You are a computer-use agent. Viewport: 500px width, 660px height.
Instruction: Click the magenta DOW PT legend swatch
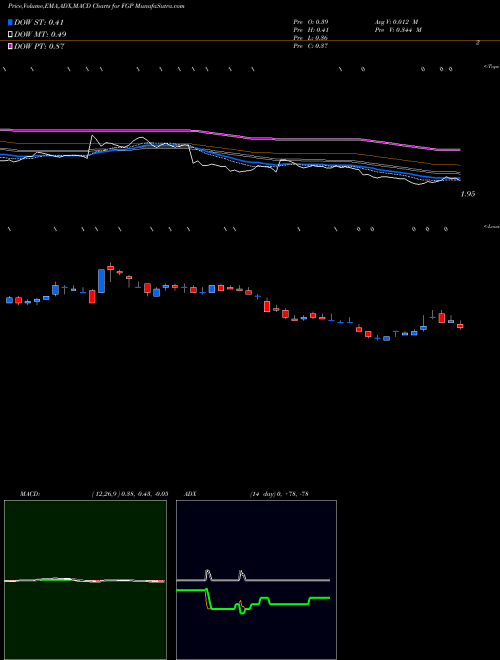[x=10, y=46]
